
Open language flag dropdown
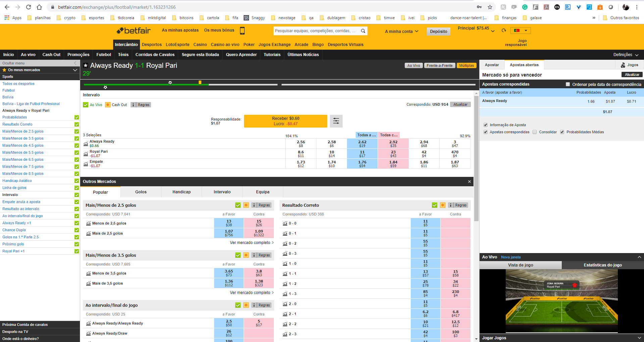(521, 31)
